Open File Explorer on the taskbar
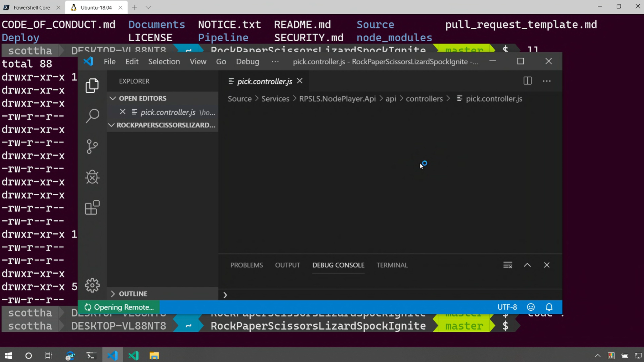Screen dimensions: 644x362 (x=154, y=356)
